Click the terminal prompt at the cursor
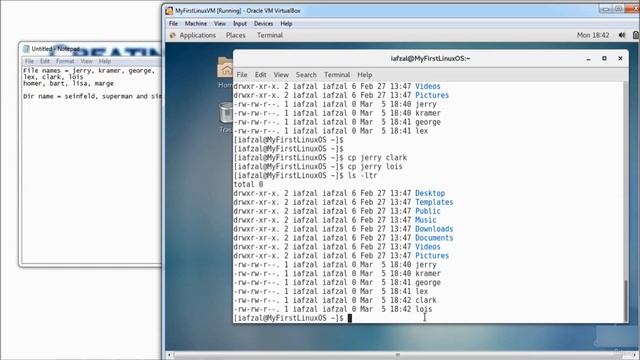This screenshot has width=640, height=360. 349,318
